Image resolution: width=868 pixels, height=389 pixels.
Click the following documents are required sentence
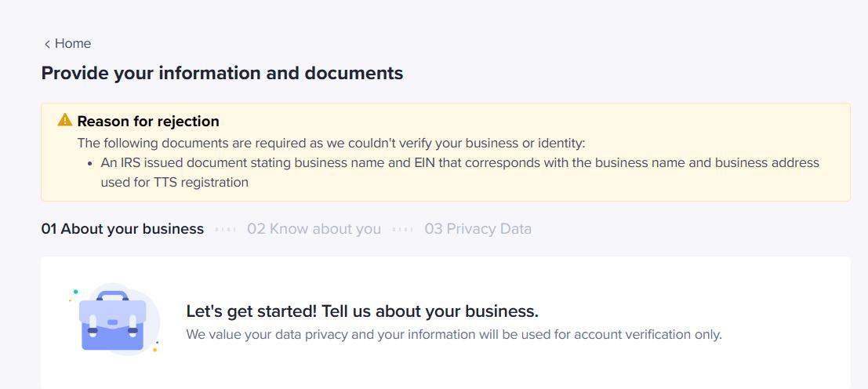(x=331, y=144)
